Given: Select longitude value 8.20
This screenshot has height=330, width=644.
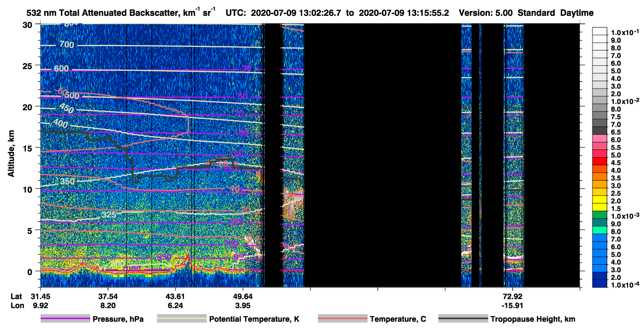Looking at the screenshot, I should [108, 306].
